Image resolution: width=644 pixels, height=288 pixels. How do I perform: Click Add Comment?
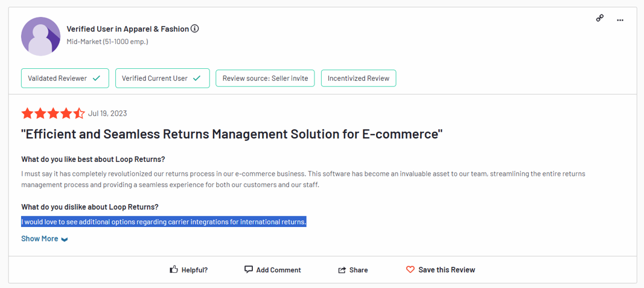click(x=273, y=270)
